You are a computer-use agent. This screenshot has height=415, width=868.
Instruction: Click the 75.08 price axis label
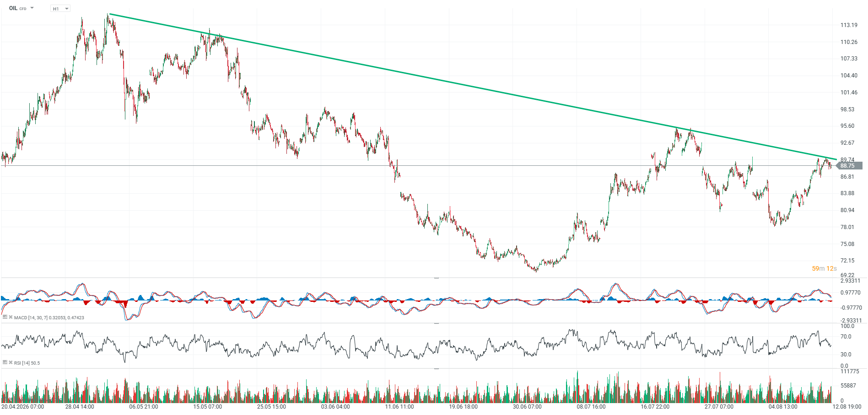pos(847,244)
